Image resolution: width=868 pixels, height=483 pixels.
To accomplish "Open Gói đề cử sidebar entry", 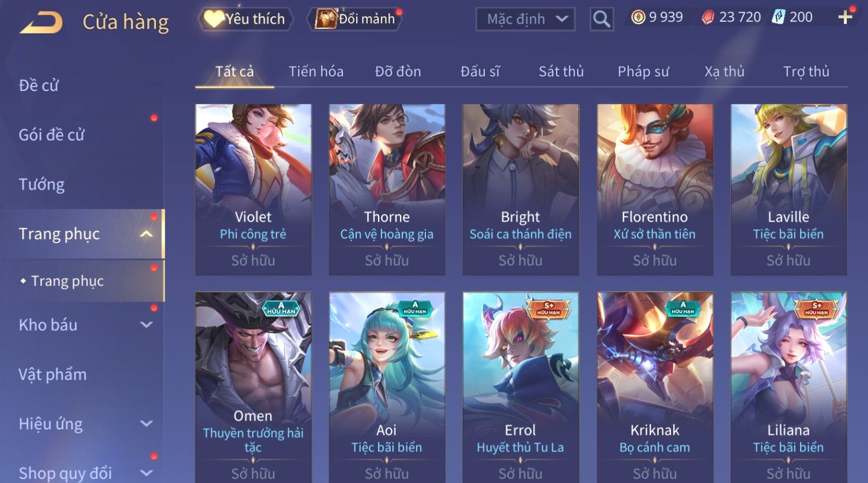I will coord(51,135).
